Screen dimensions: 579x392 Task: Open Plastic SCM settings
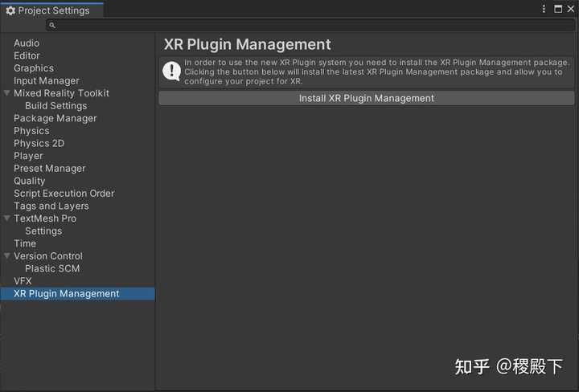point(52,269)
